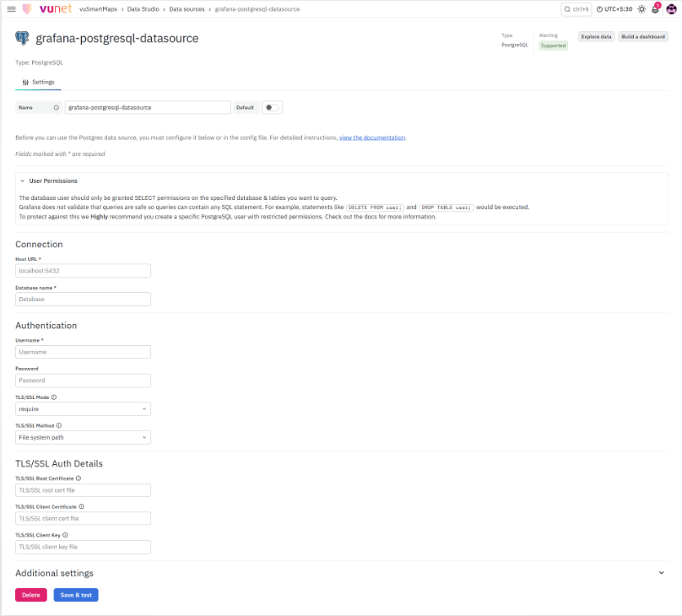The width and height of the screenshot is (682, 616).
Task: Click the info icon beside Name
Action: coord(56,107)
